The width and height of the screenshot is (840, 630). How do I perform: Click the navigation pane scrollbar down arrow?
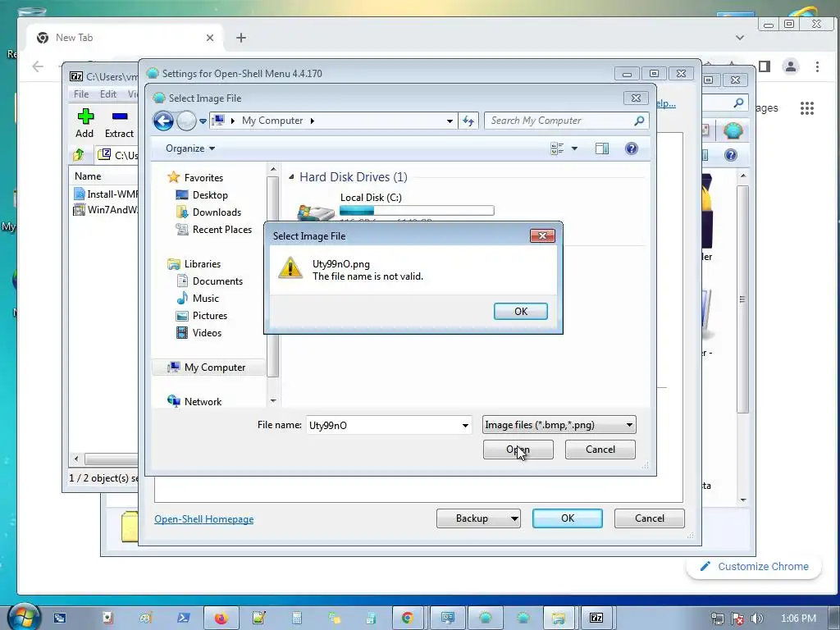272,400
